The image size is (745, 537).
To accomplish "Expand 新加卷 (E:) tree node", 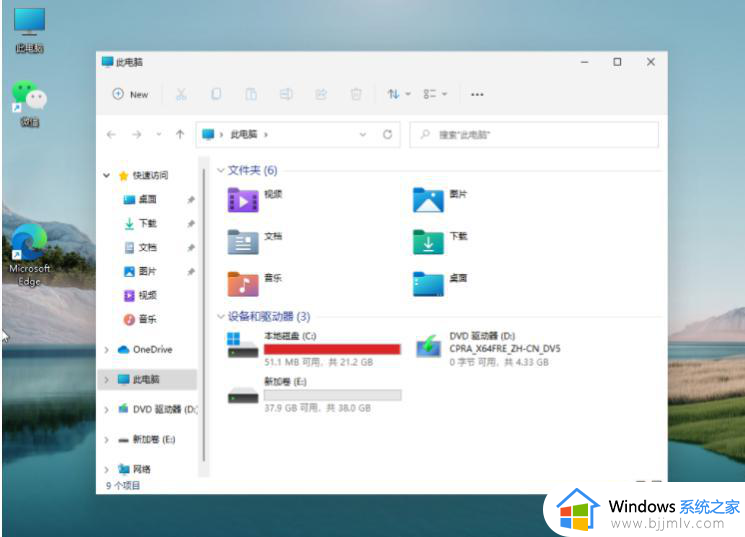I will click(x=106, y=440).
